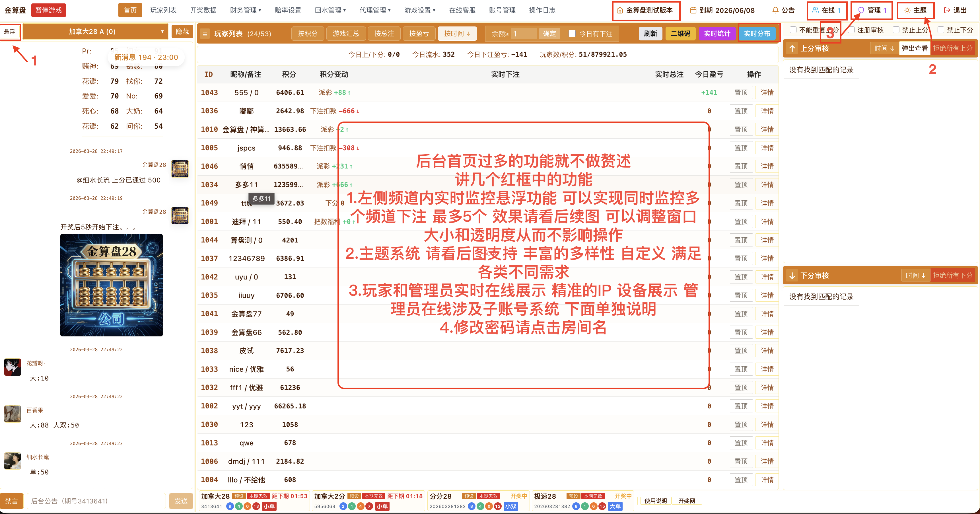Click 暂停游戏 button
Viewport: 980px width, 514px height.
(48, 10)
